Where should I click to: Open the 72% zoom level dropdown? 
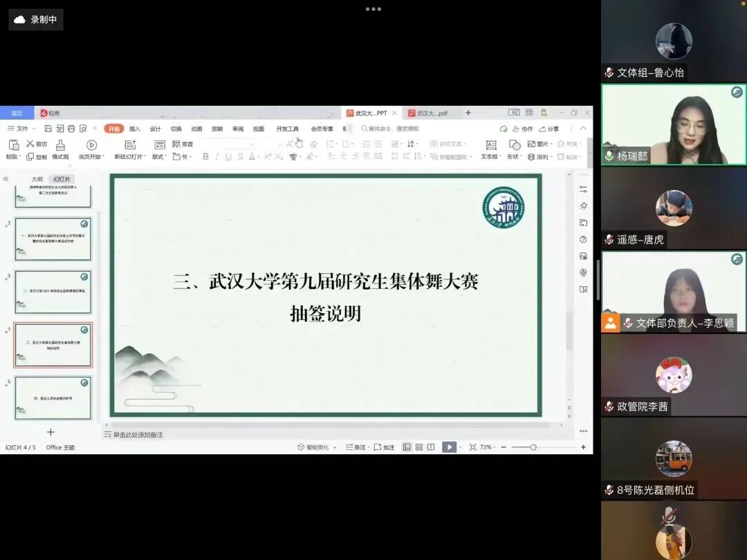(x=487, y=447)
